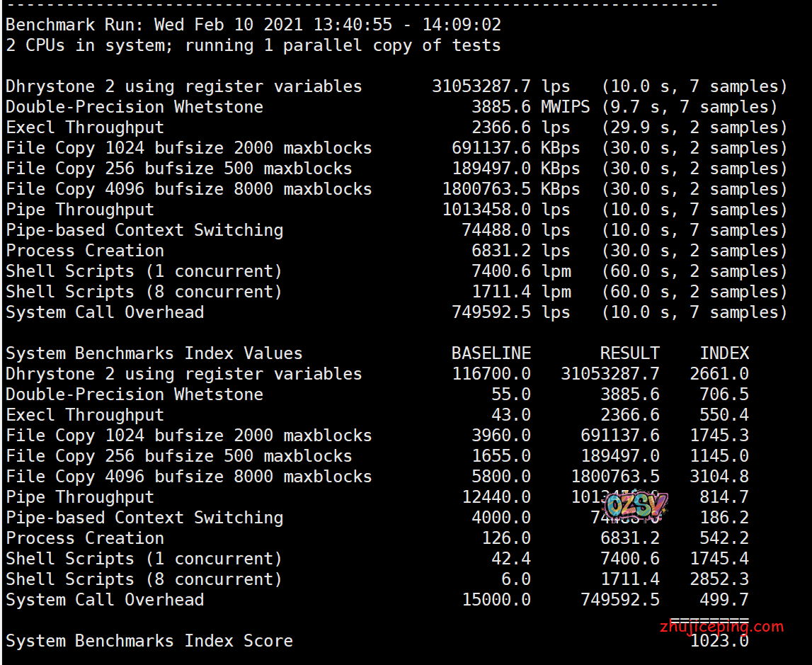Image resolution: width=812 pixels, height=665 pixels.
Task: Click the '2 CPUs in system' line
Action: coord(253,45)
